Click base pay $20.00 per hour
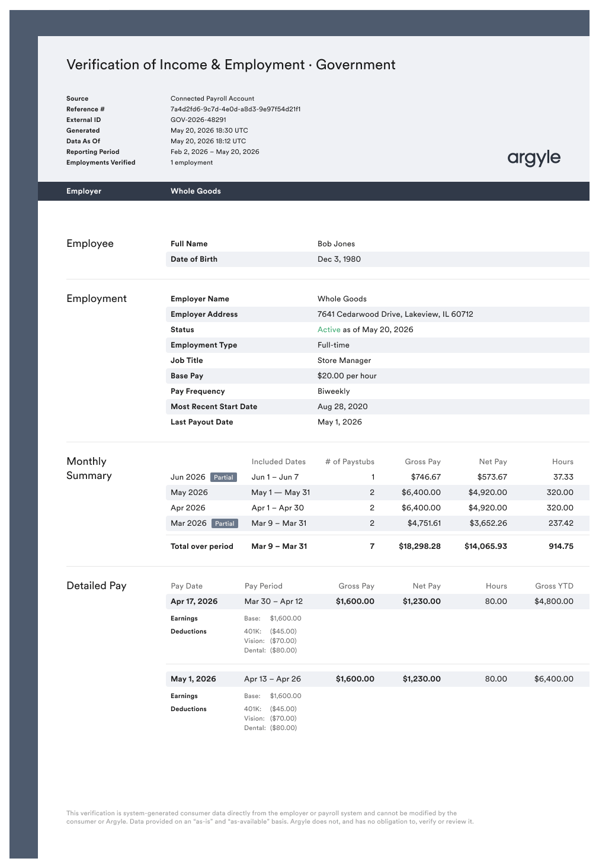Viewport: 599px width, 868px height. pos(347,376)
